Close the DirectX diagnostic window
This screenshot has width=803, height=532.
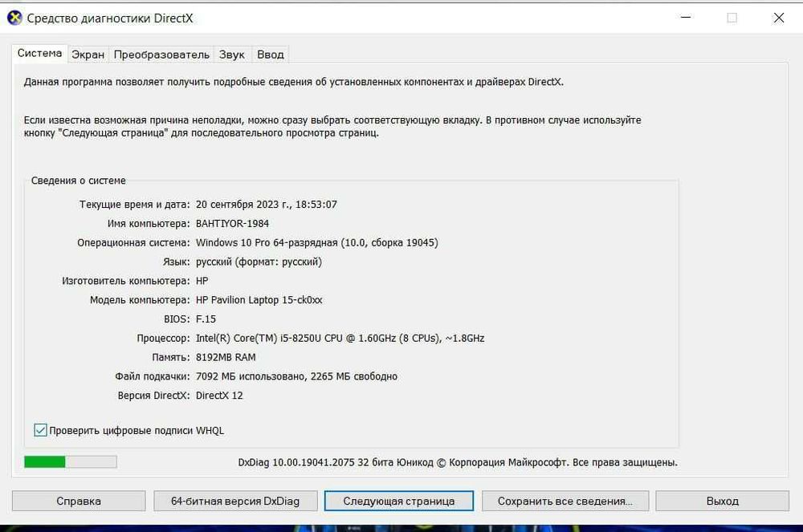click(x=779, y=18)
